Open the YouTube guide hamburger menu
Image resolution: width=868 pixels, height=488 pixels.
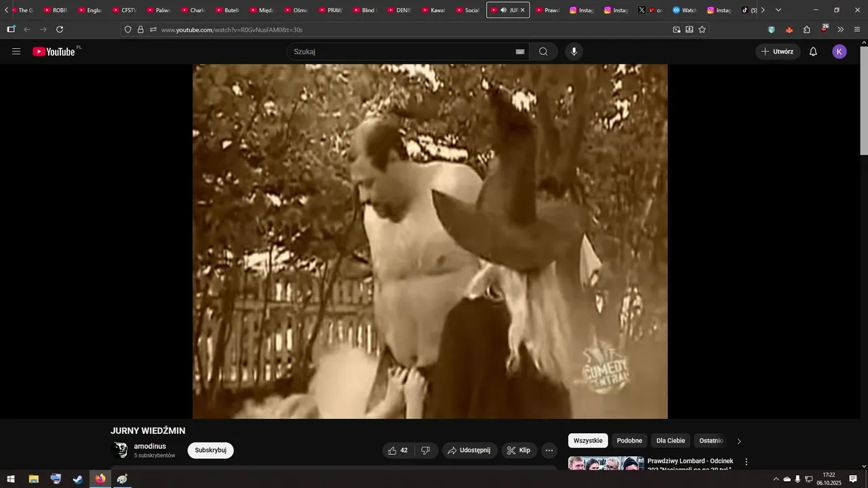pos(16,52)
